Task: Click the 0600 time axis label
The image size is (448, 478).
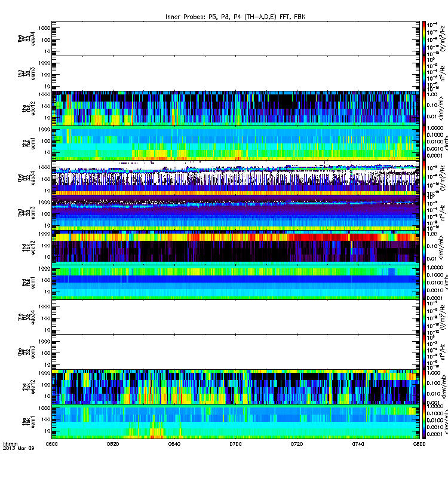Action: click(x=51, y=444)
